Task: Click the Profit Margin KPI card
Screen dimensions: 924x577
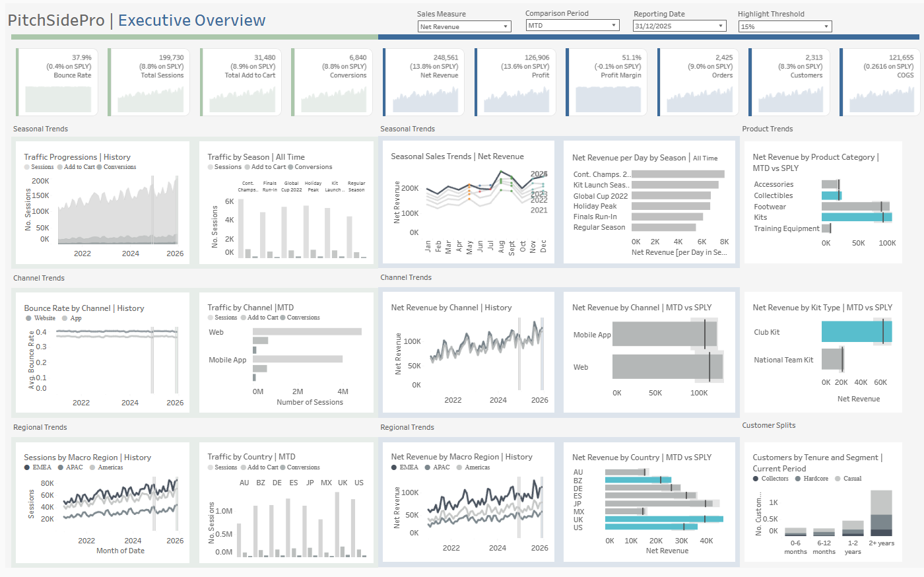Action: click(x=607, y=82)
